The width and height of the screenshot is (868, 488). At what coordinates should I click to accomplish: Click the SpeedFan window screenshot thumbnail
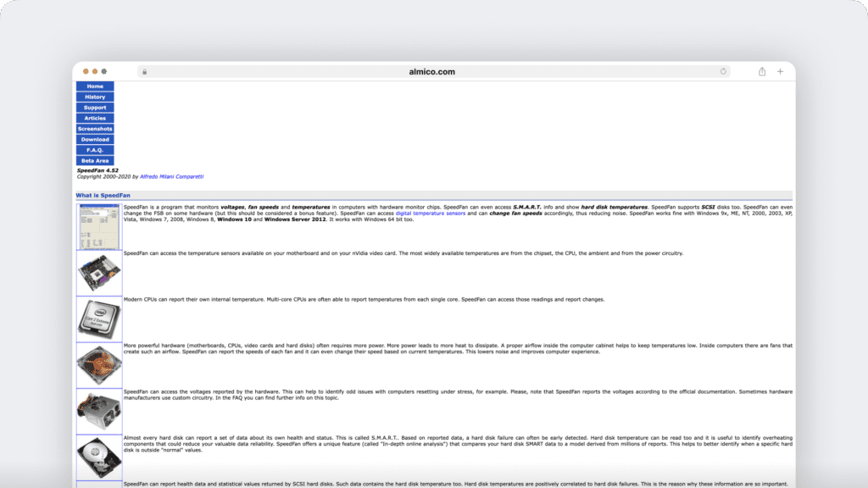(x=99, y=226)
